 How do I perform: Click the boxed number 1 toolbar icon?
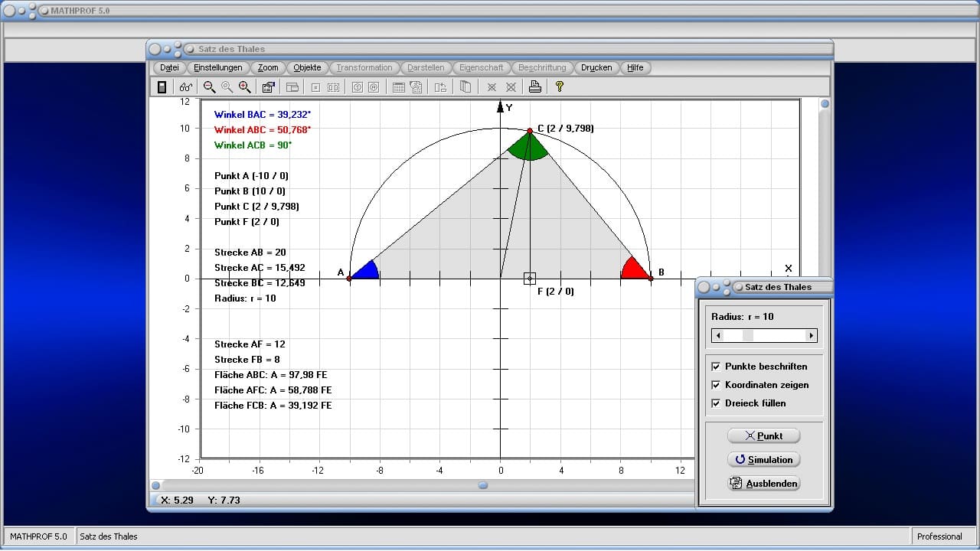357,87
